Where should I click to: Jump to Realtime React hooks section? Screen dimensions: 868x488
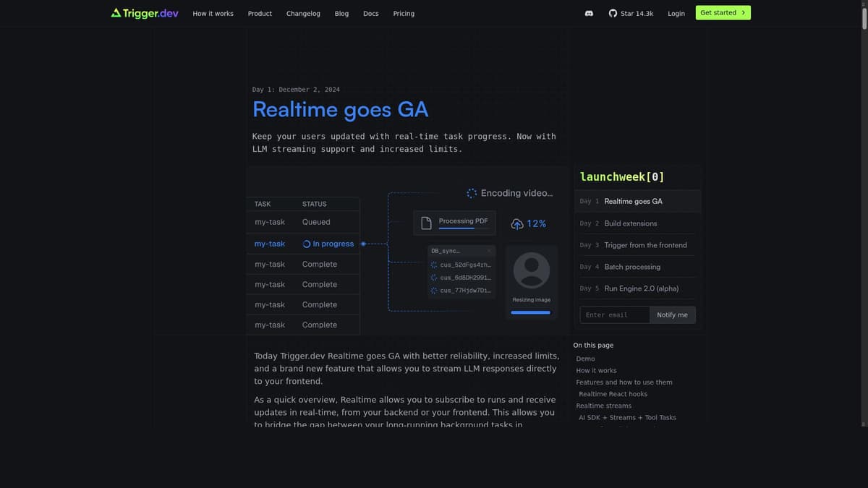pos(613,394)
